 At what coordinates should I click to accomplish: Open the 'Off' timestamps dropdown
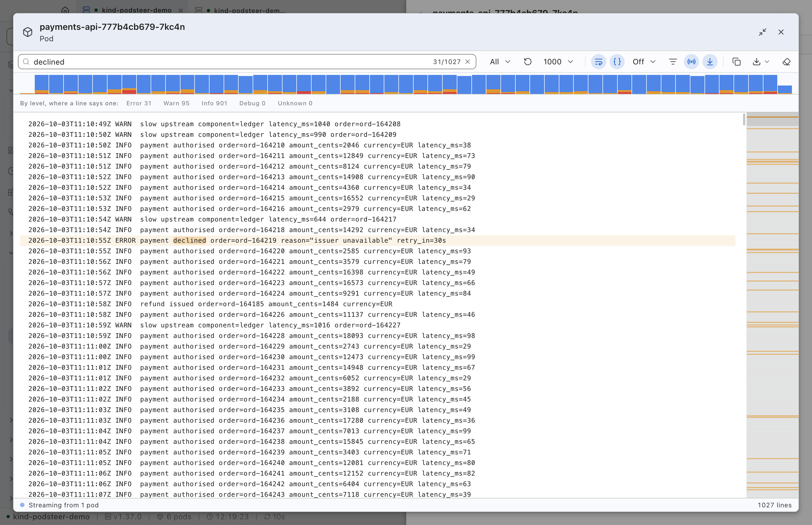(644, 62)
